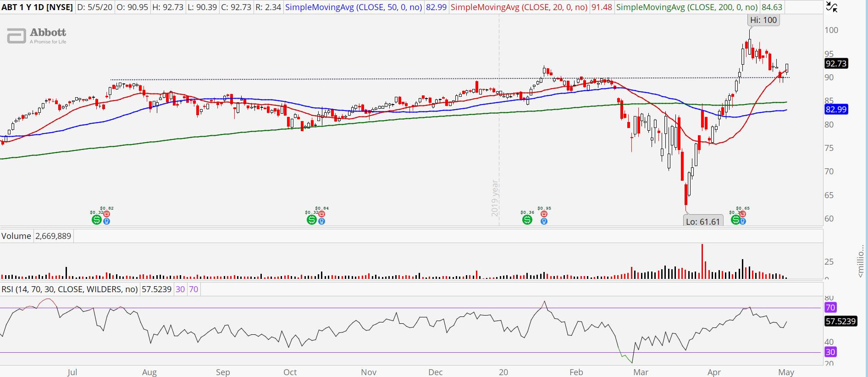Viewport: 868px width, 377px height.
Task: Click the red conference call icon in April
Action: [743, 214]
